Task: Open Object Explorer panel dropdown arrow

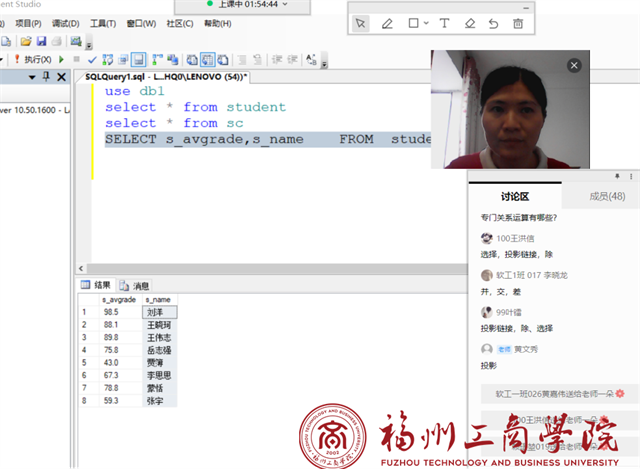Action: tap(32, 77)
